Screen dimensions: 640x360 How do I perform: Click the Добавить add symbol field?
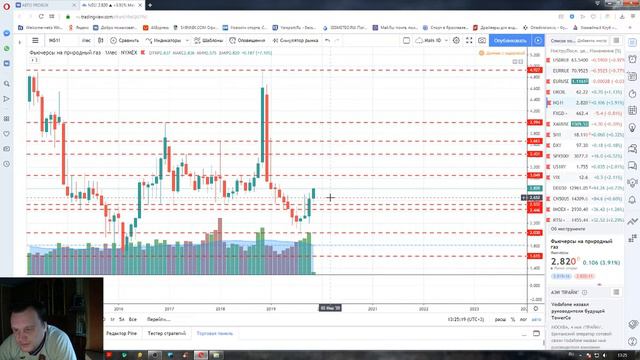[x=592, y=40]
